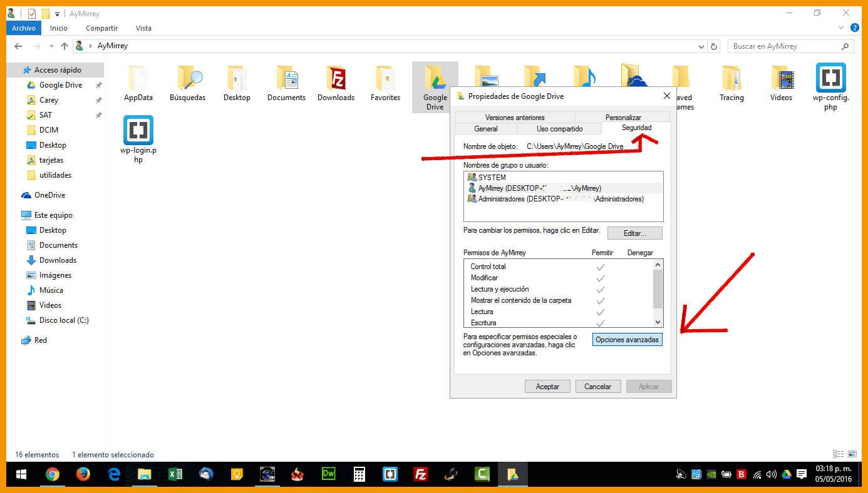Open the Inicio ribbon tab
Viewport: 868px width, 493px height.
point(59,28)
